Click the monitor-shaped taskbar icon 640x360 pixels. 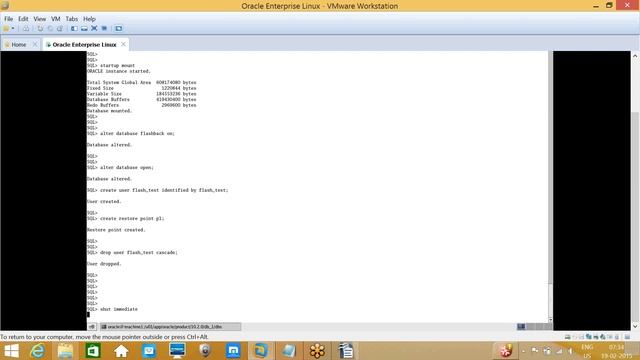point(177,351)
